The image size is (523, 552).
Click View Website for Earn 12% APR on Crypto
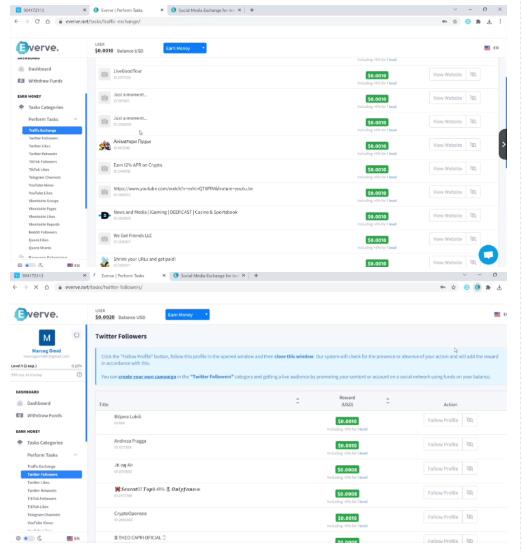click(x=447, y=169)
